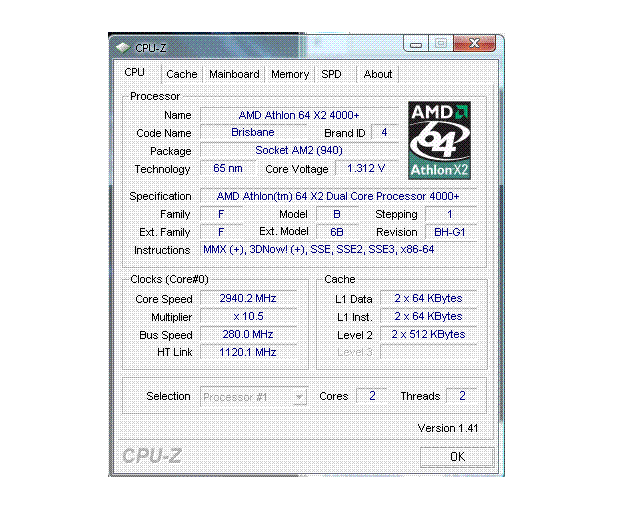Click the Name field AMD Athlon 64 X2 4000+
The image size is (640, 512).
click(299, 115)
